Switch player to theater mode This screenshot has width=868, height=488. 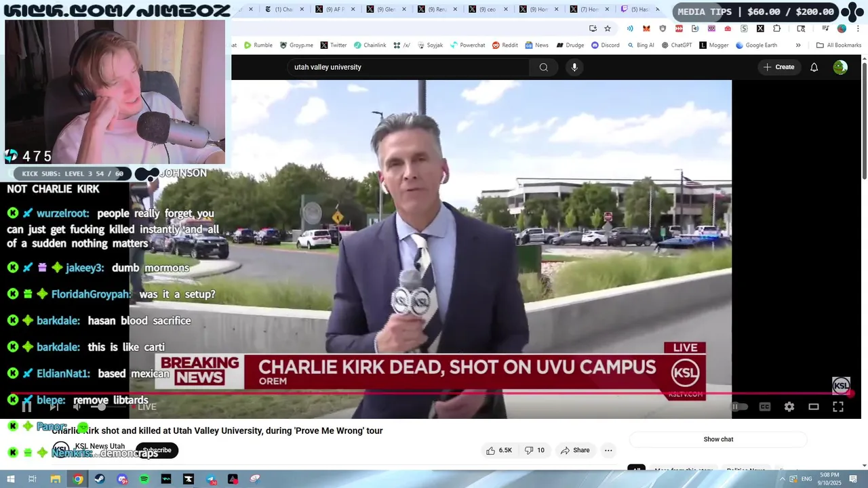pyautogui.click(x=814, y=407)
